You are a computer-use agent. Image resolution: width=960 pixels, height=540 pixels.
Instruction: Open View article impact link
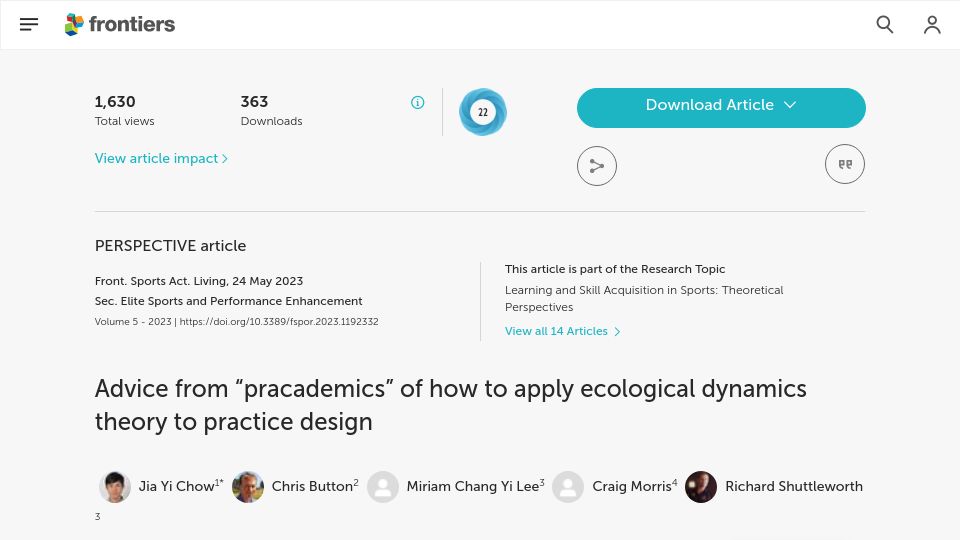[161, 159]
